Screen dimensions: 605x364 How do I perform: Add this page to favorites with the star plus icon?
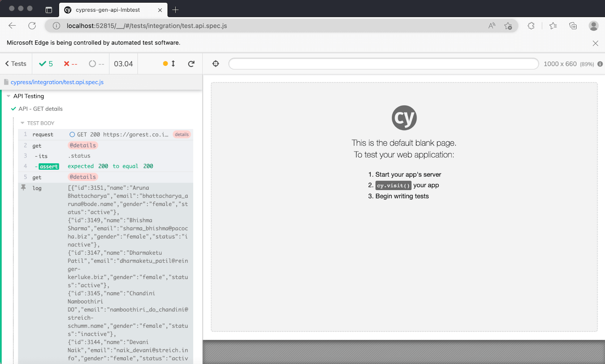(x=508, y=26)
